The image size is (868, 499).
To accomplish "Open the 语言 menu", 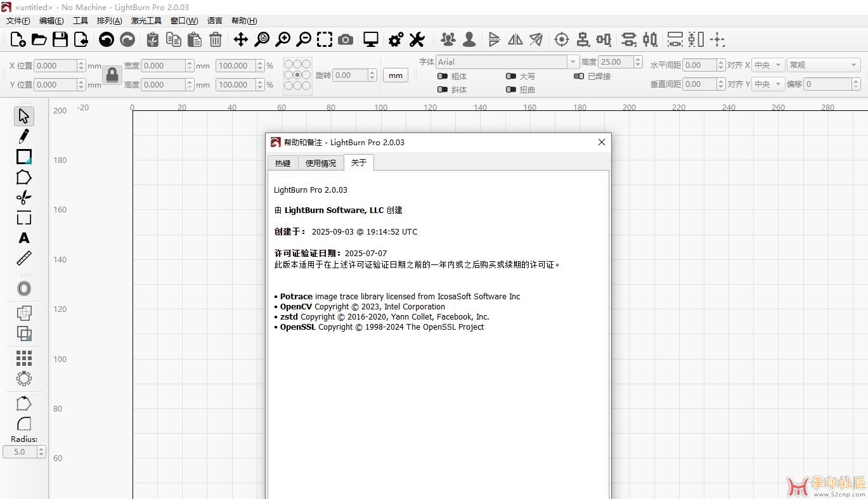I will coord(215,21).
